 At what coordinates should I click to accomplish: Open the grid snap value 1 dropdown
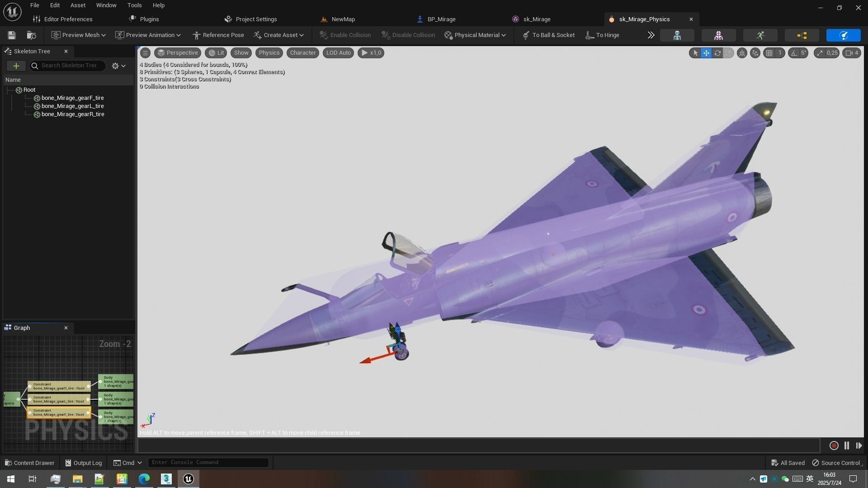[x=780, y=53]
